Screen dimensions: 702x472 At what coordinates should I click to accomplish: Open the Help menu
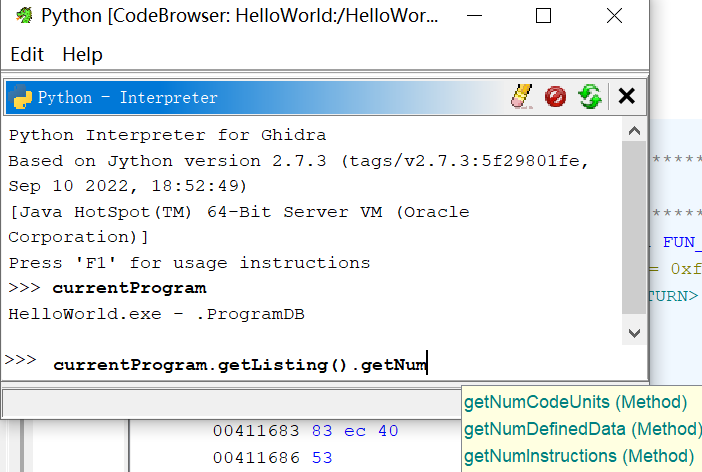[x=82, y=55]
